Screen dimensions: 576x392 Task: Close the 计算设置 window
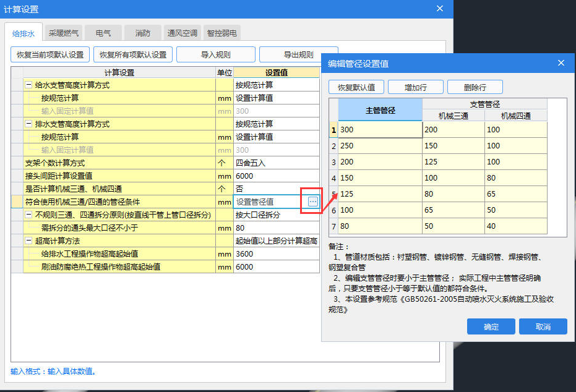(440, 9)
